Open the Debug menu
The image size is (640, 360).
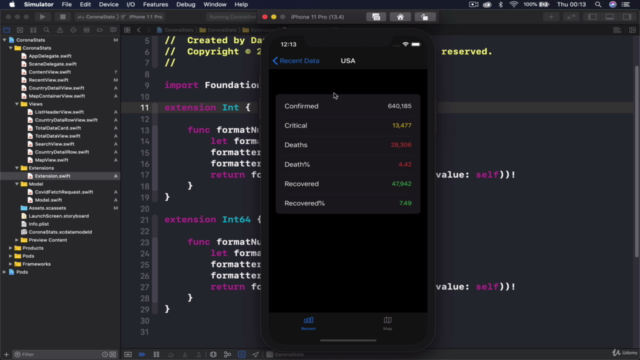(186, 4)
